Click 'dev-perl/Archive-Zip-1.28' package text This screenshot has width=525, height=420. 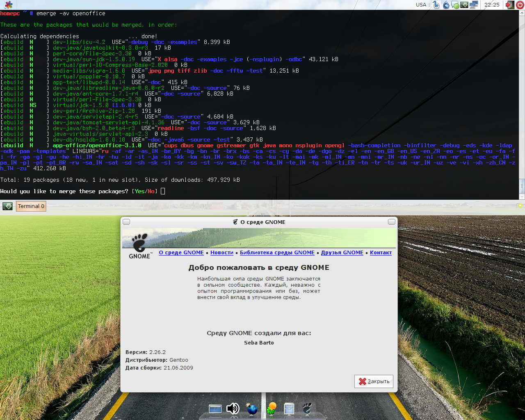point(94,111)
